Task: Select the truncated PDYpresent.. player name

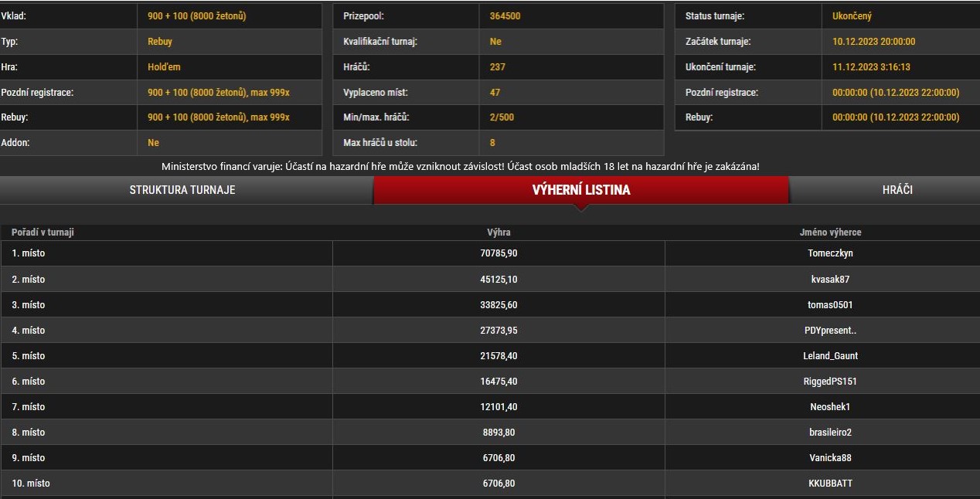Action: pos(830,331)
